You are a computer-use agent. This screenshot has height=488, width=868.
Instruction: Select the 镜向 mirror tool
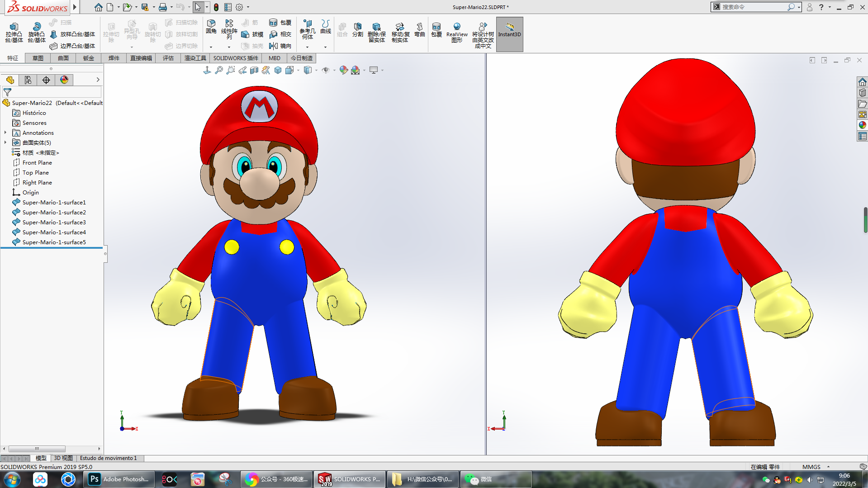pyautogui.click(x=280, y=46)
